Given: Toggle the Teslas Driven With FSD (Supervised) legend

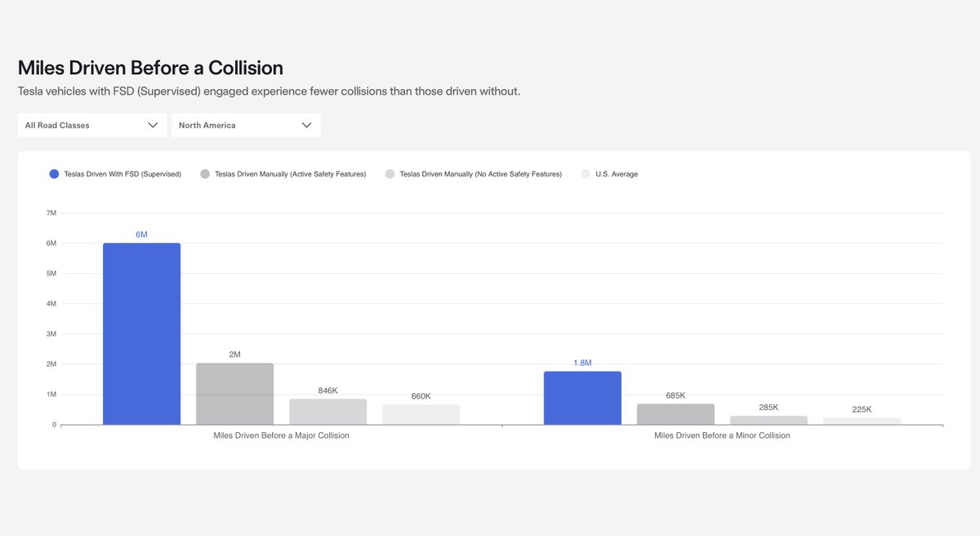Looking at the screenshot, I should click(115, 174).
